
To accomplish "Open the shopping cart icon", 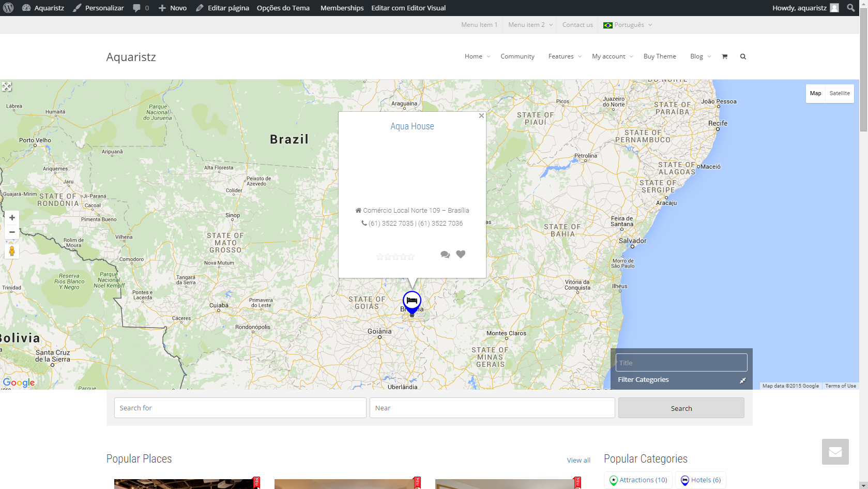I will [724, 56].
